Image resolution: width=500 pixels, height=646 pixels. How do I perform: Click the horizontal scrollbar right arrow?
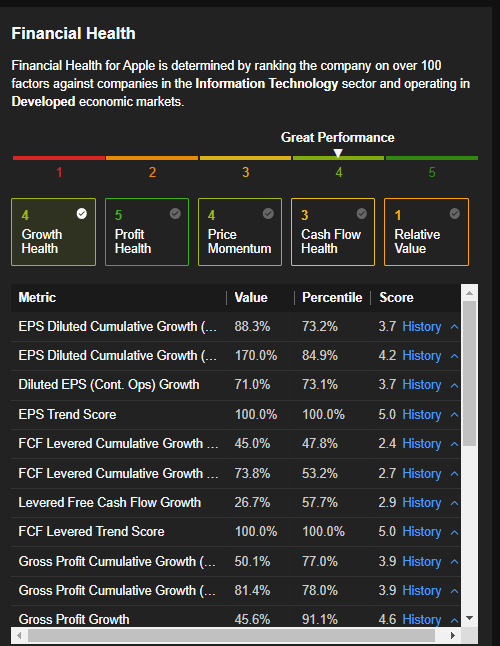pos(453,635)
